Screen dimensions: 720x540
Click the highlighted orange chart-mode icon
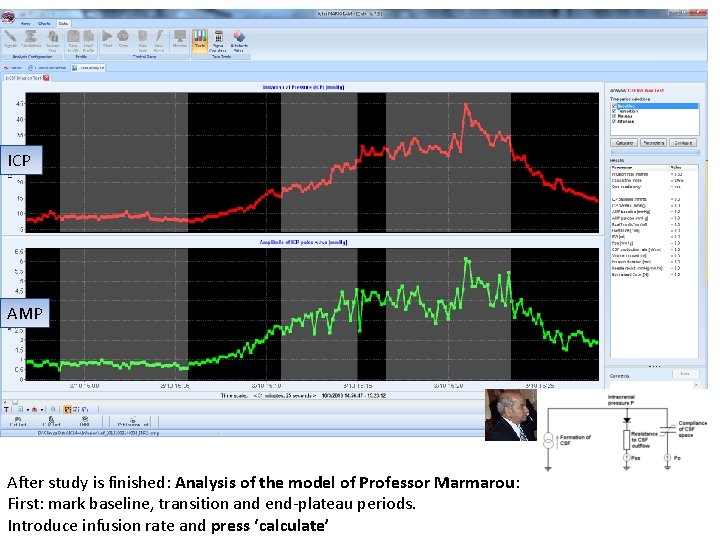click(x=68, y=409)
